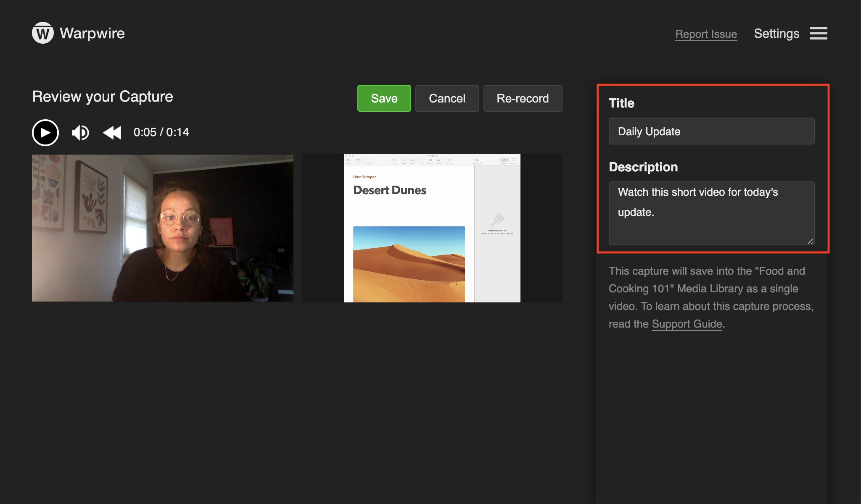Click the Desert Dunes heading in screen preview
This screenshot has height=504, width=861.
(x=389, y=190)
